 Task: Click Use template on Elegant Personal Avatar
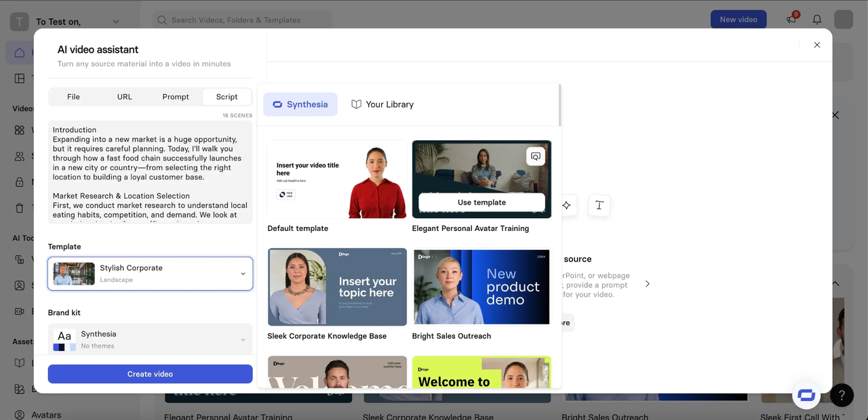click(481, 202)
